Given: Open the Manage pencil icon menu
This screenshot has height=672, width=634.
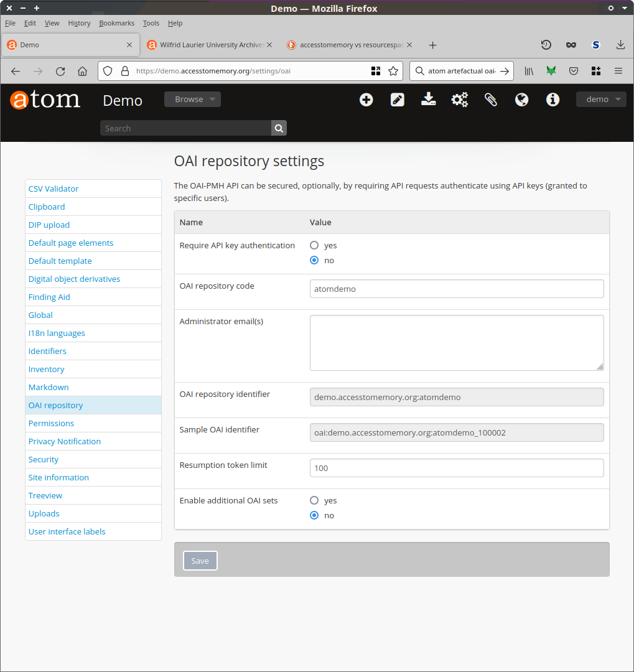Looking at the screenshot, I should (398, 100).
